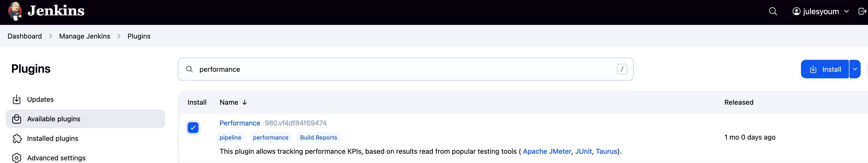This screenshot has width=868, height=163.
Task: Click the Advanced settings gear icon
Action: [x=16, y=158]
